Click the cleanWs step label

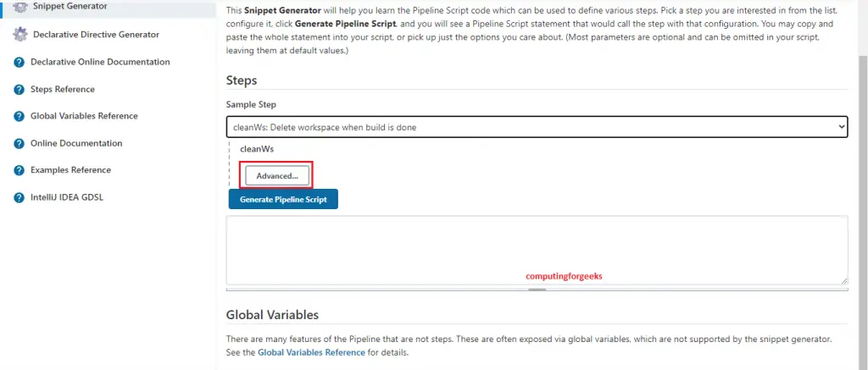click(257, 149)
